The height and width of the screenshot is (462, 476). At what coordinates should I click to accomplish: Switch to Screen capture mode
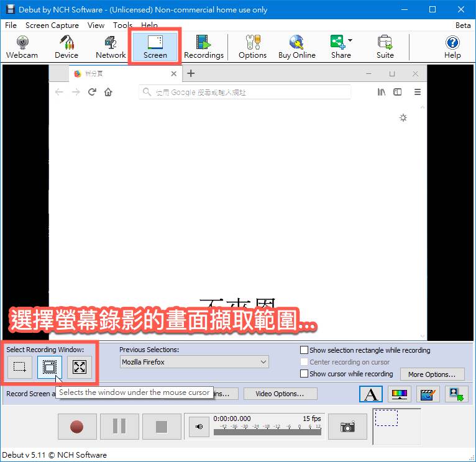(x=155, y=47)
